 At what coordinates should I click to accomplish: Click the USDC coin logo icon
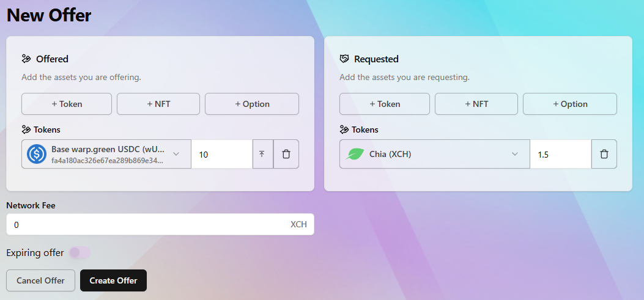(x=37, y=154)
